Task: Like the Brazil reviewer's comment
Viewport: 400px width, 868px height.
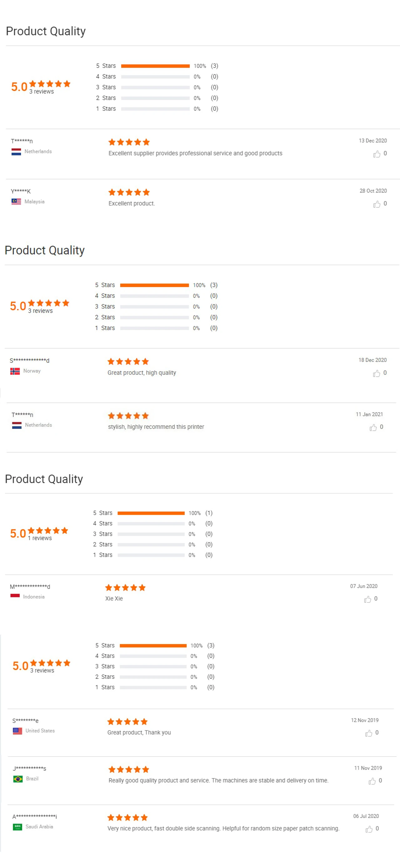Action: pos(372,781)
